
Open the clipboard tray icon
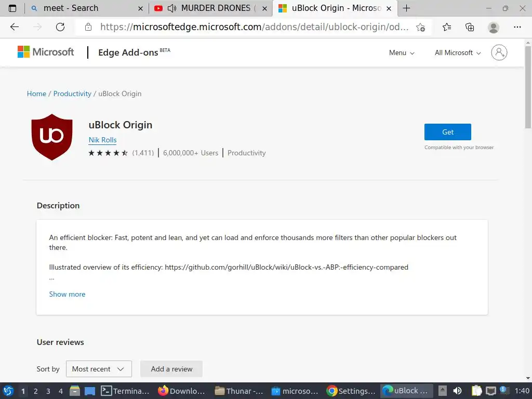[x=476, y=391]
